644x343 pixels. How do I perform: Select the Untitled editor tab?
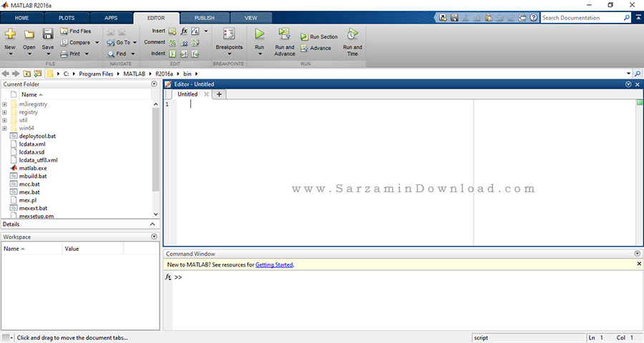pyautogui.click(x=187, y=94)
